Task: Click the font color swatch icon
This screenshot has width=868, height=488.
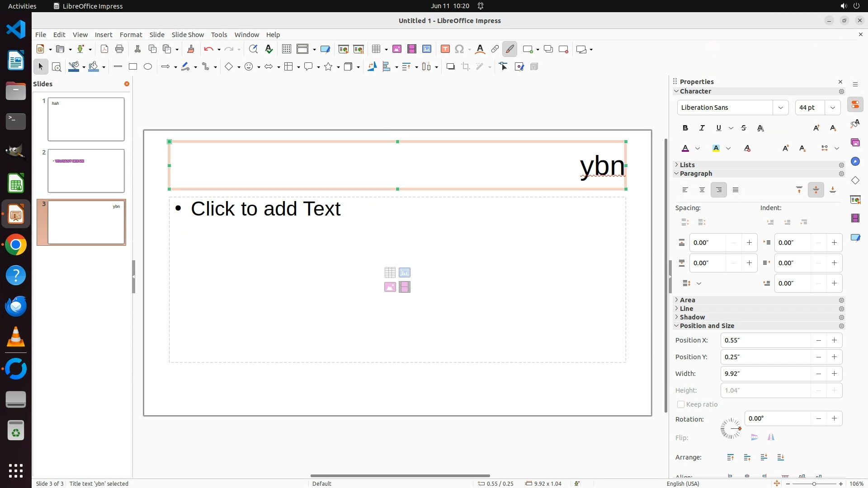Action: point(685,149)
